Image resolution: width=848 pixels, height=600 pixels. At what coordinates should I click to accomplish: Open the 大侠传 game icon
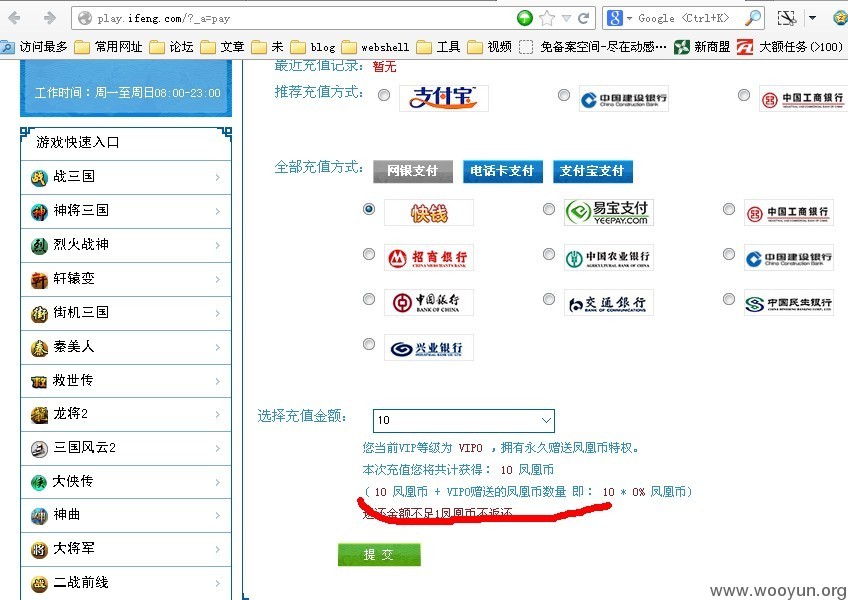pyautogui.click(x=39, y=483)
